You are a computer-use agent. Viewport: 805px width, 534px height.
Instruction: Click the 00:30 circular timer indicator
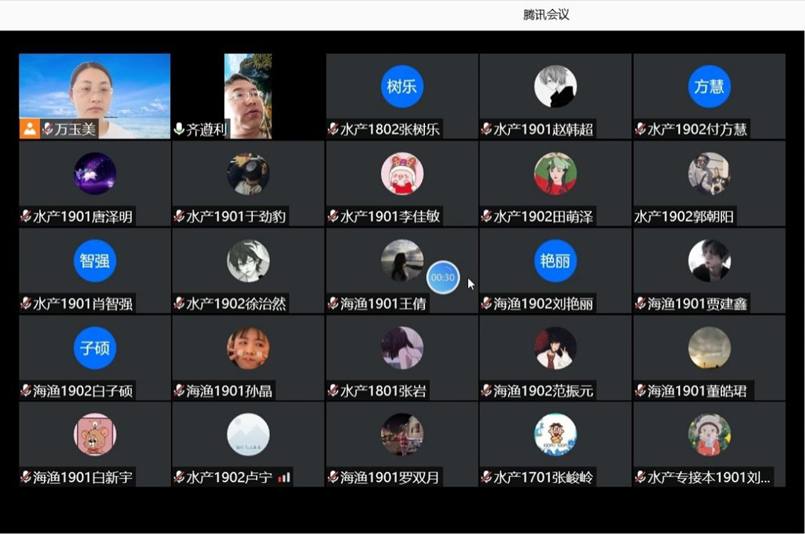click(x=443, y=277)
